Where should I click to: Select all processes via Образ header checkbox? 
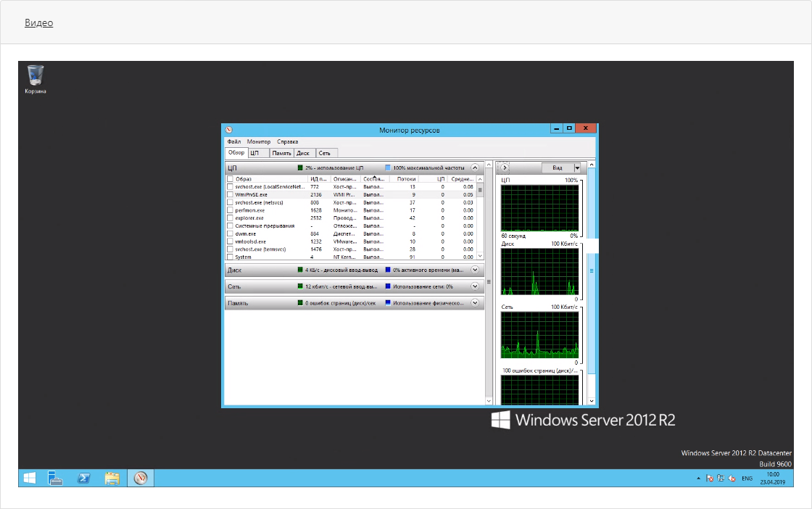(230, 178)
